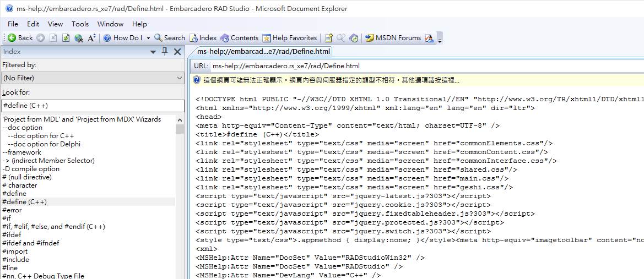The image size is (644, 279).
Task: Click the Stop loading page icon
Action: [53, 38]
